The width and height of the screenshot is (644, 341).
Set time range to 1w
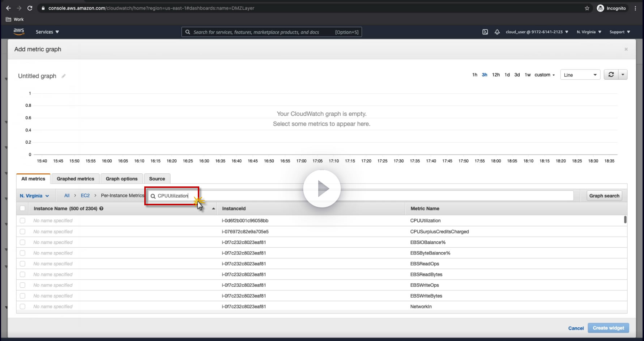pos(528,75)
